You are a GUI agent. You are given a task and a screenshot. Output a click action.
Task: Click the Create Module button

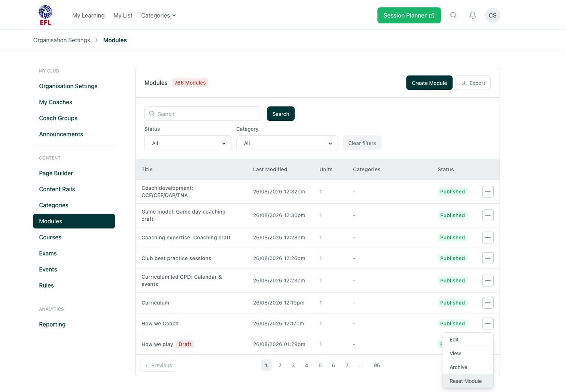[429, 83]
